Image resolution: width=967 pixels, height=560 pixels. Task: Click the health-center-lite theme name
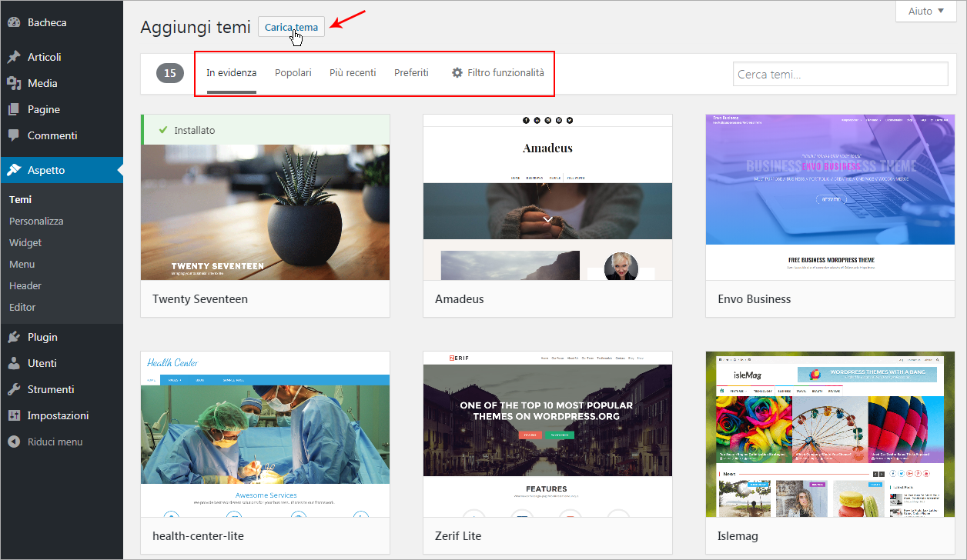199,535
